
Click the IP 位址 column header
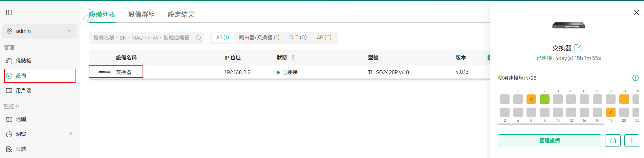tap(233, 58)
